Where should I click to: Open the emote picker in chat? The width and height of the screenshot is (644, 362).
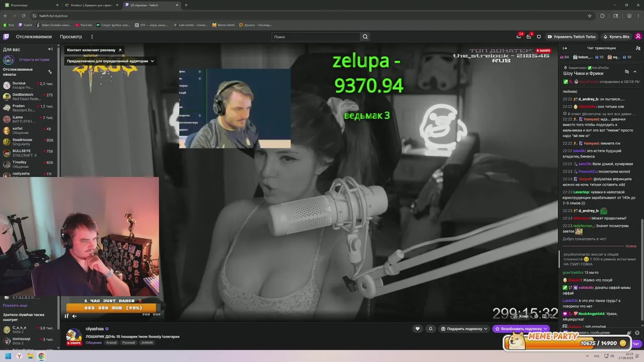click(637, 333)
